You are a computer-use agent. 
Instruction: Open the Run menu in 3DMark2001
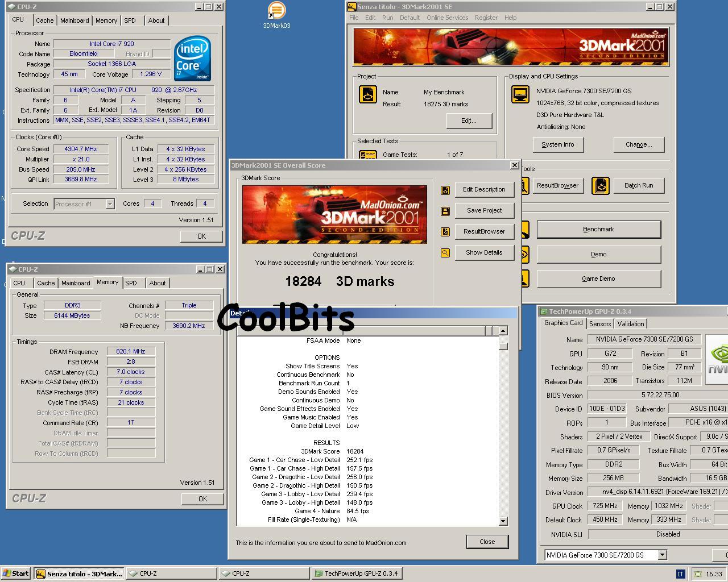click(388, 18)
